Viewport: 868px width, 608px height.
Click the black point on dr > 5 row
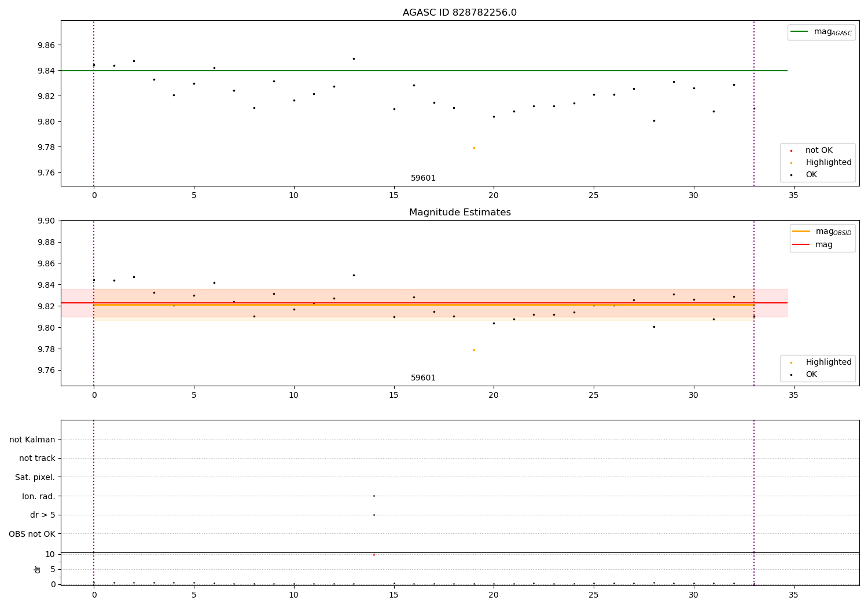point(374,515)
